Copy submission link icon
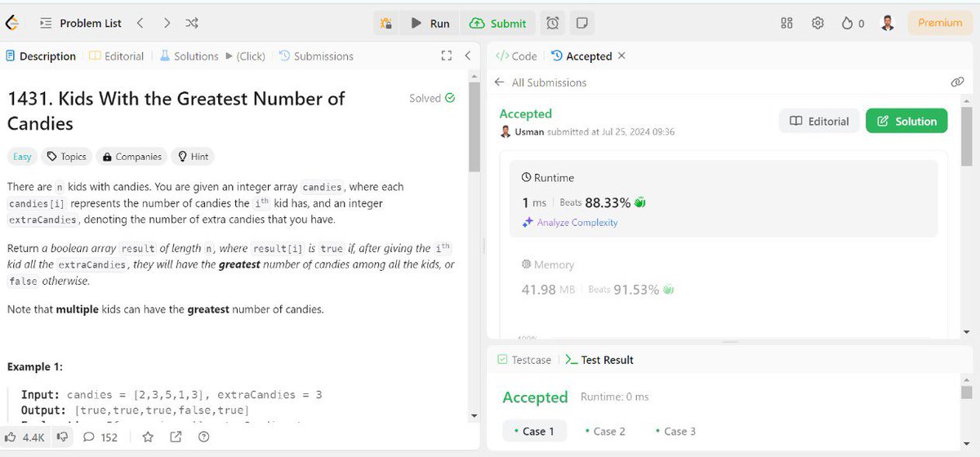 (x=957, y=82)
